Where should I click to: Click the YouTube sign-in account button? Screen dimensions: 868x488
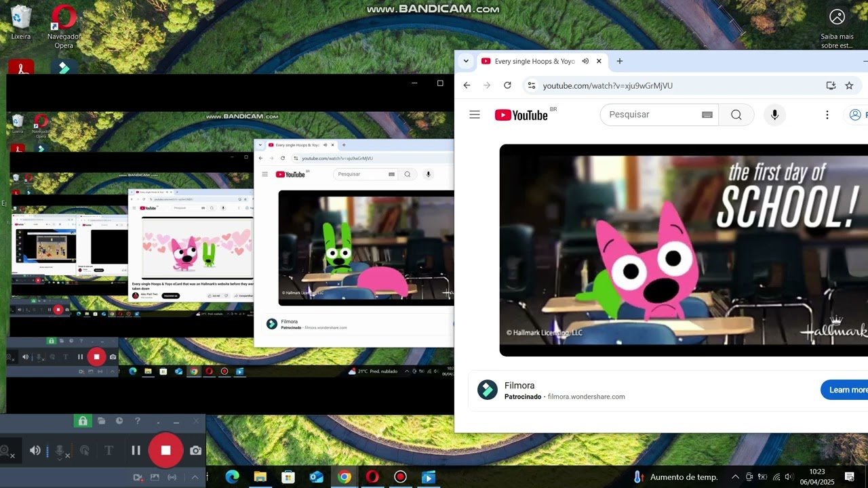(856, 115)
